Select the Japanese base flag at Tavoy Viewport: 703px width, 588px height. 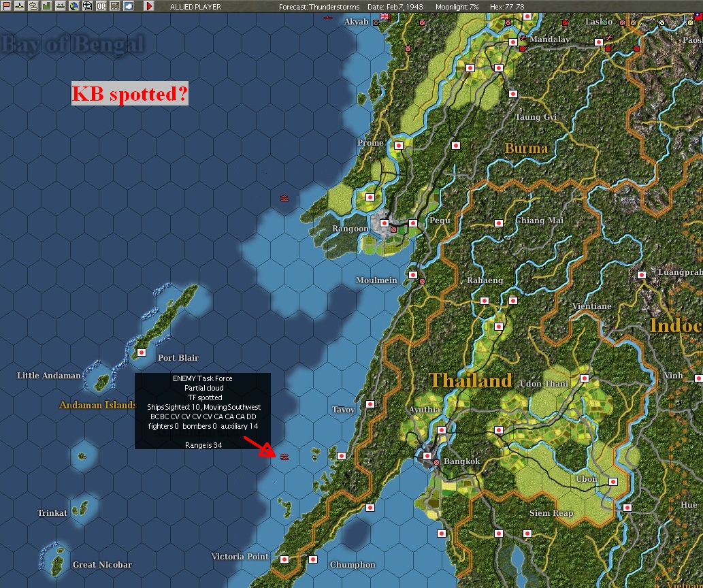pos(370,404)
